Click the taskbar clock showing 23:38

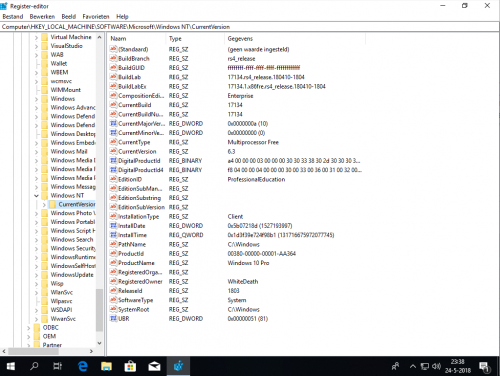pos(458,366)
